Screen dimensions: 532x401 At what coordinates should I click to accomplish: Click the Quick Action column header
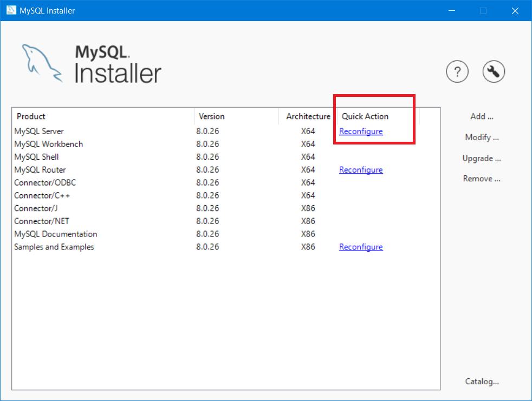click(378, 116)
